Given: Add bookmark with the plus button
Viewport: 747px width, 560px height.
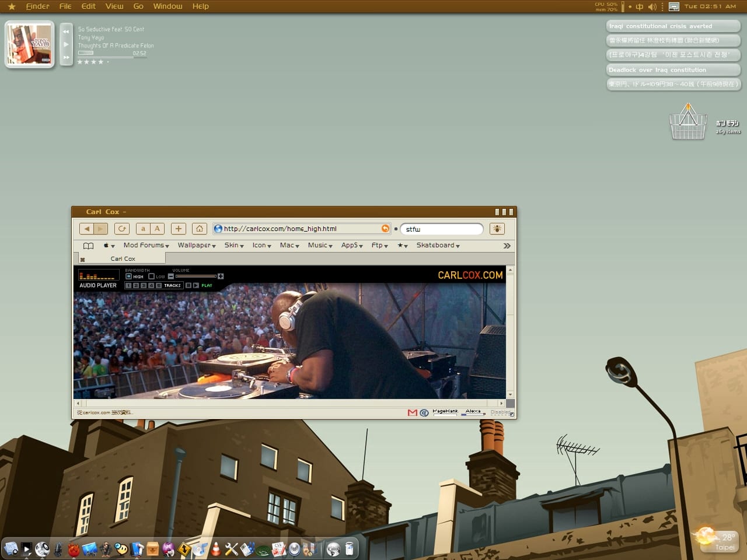Looking at the screenshot, I should coord(179,229).
